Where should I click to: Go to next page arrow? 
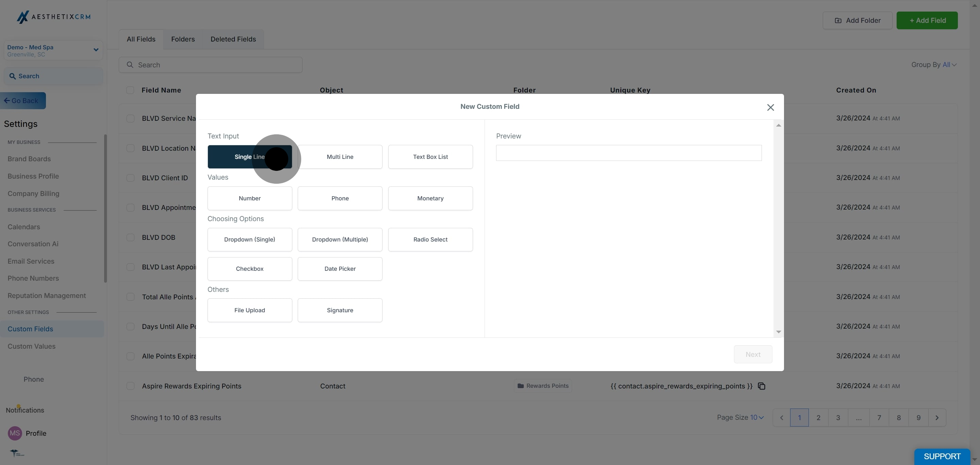(937, 417)
